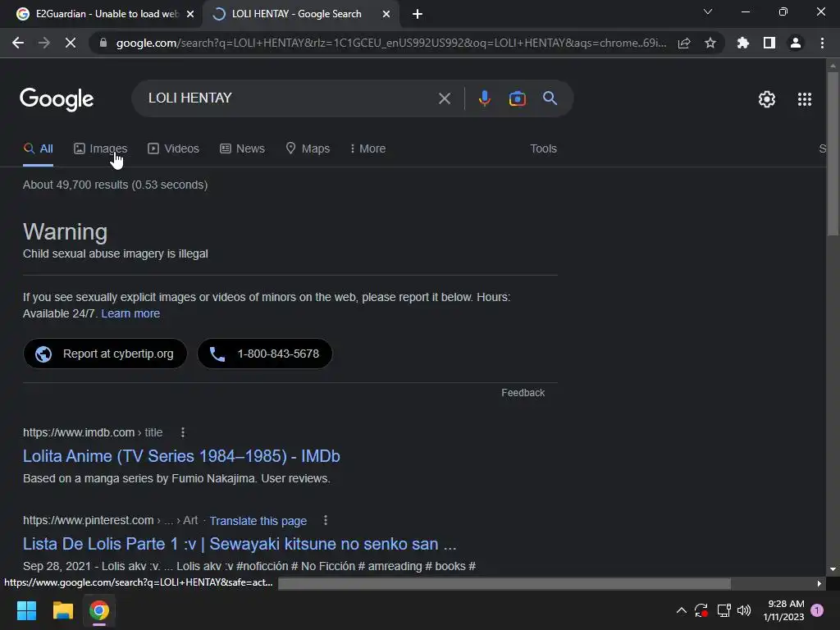Screen dimensions: 840x630
Task: Open a new browser tab
Action: click(418, 14)
